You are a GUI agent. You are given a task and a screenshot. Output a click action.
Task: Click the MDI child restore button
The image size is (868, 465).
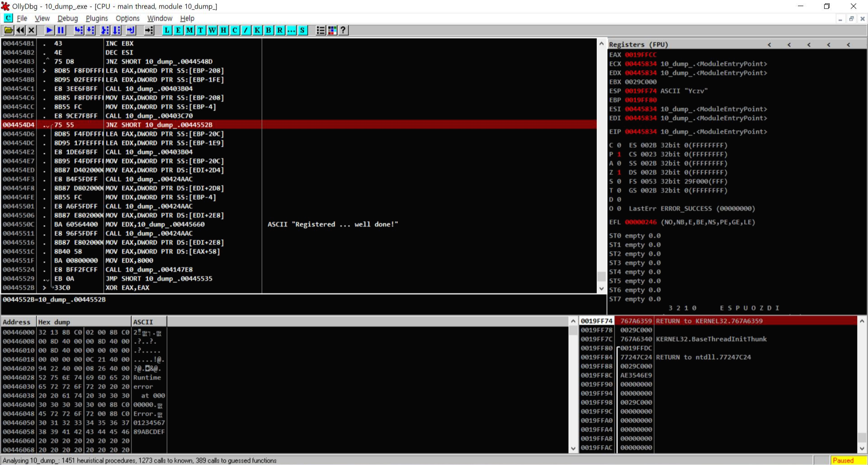coord(851,19)
